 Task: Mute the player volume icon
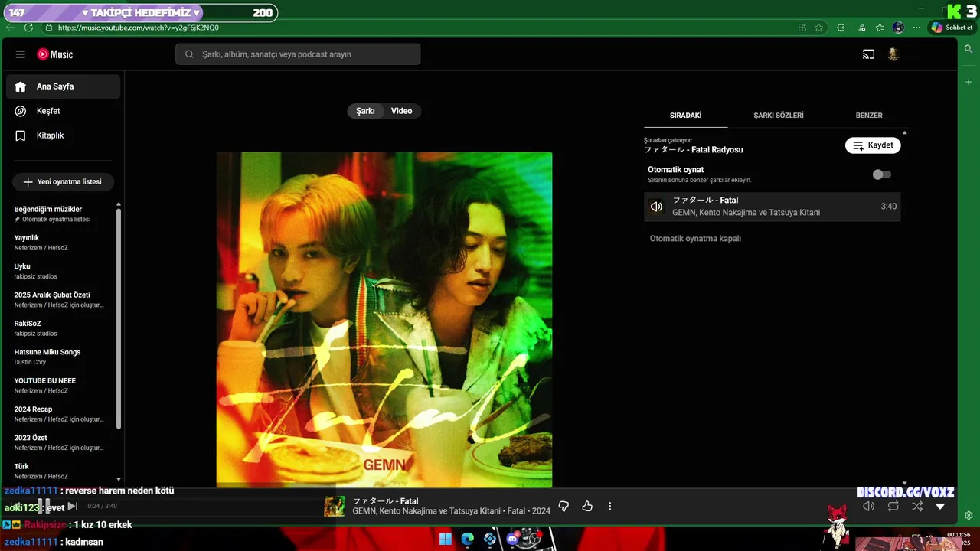[869, 506]
